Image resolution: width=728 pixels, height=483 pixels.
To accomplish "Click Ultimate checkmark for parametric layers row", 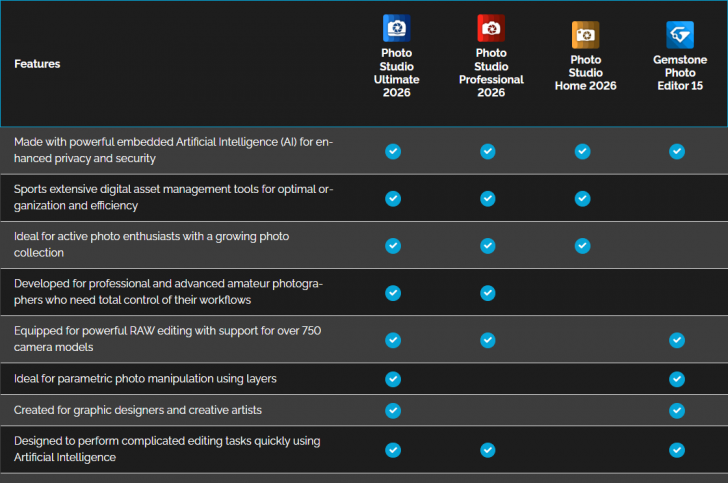I will click(x=393, y=379).
